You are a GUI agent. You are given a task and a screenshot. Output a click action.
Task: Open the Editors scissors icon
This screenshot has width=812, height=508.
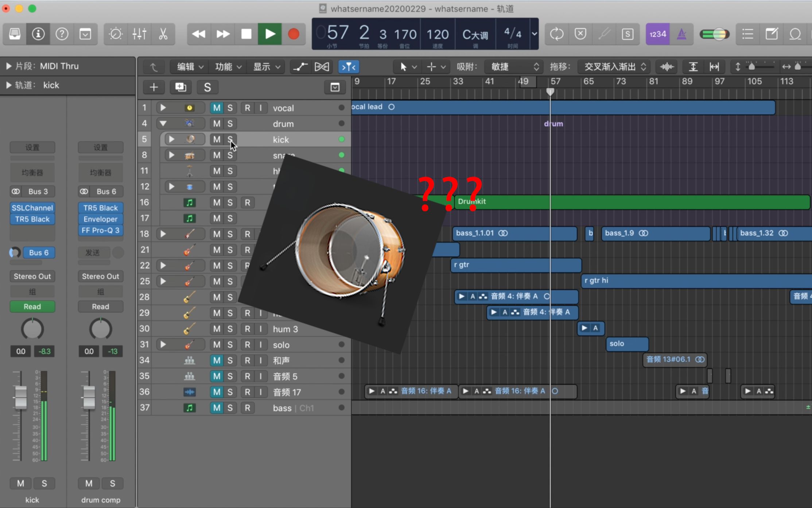[x=163, y=34]
